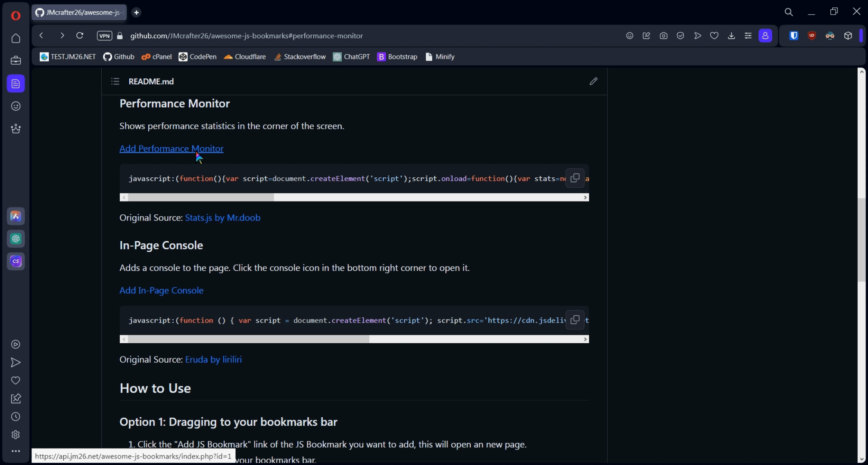Open Stats.js by Mr.doob link
The image size is (868, 465).
(x=222, y=218)
